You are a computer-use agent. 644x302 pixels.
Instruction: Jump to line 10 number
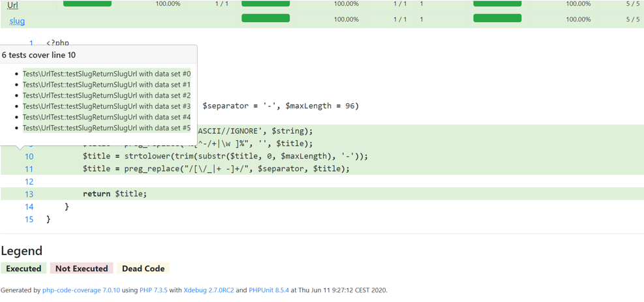tap(29, 157)
